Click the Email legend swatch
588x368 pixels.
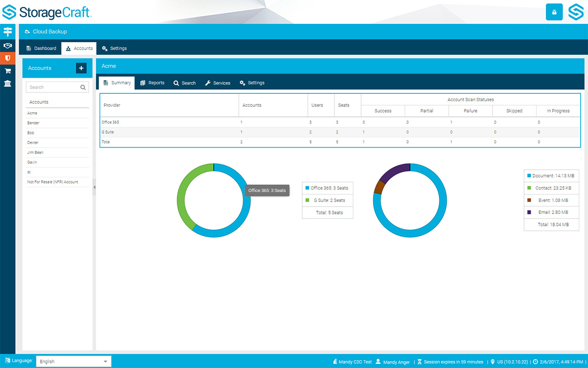tap(529, 212)
